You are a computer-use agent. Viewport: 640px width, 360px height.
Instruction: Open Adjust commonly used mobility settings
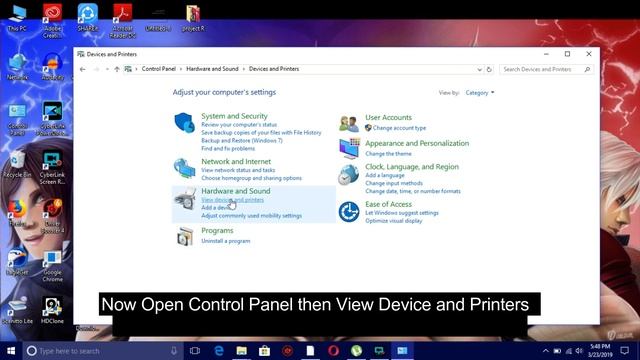pyautogui.click(x=251, y=216)
